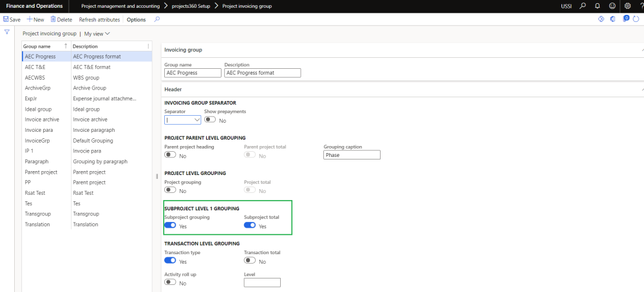Go to Project management and accounting breadcrumb
The height and width of the screenshot is (292, 644).
[120, 6]
